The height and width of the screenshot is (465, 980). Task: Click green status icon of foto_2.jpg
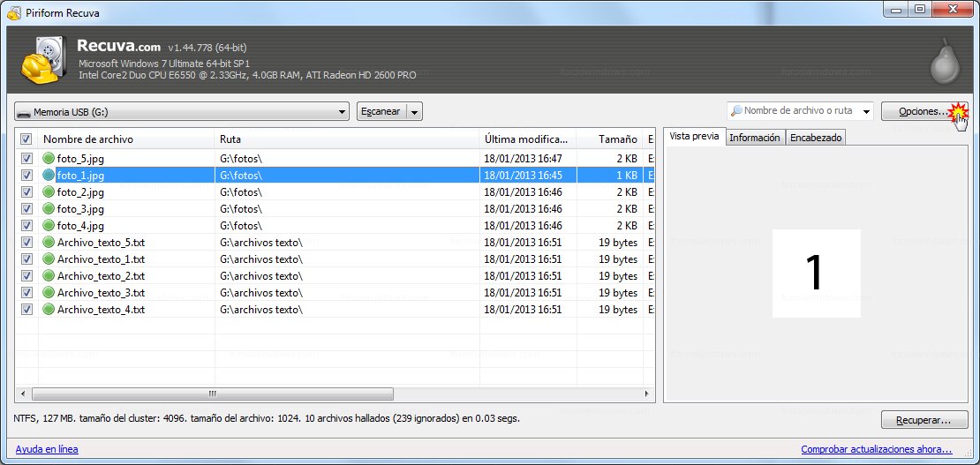[49, 192]
